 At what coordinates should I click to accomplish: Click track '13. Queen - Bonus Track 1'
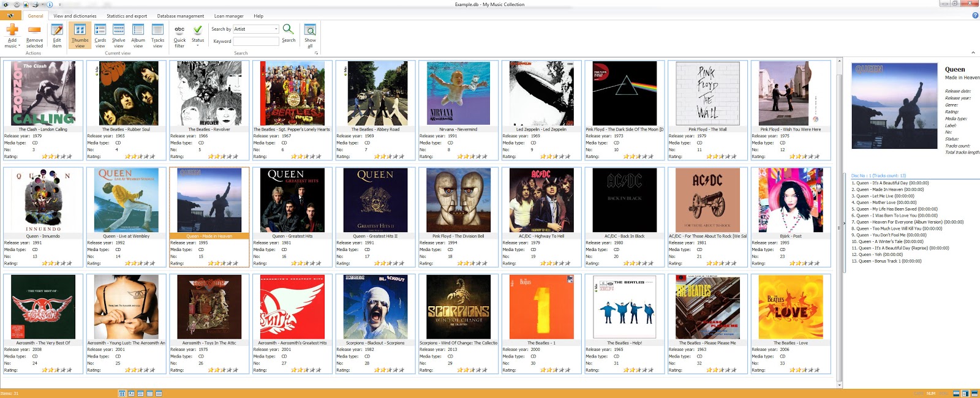886,261
